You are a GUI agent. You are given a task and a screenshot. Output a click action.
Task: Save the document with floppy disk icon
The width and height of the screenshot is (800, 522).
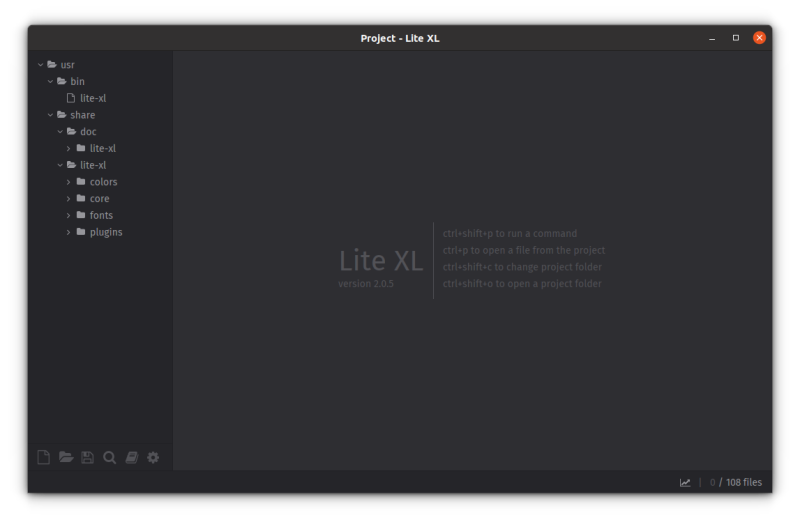tap(87, 457)
